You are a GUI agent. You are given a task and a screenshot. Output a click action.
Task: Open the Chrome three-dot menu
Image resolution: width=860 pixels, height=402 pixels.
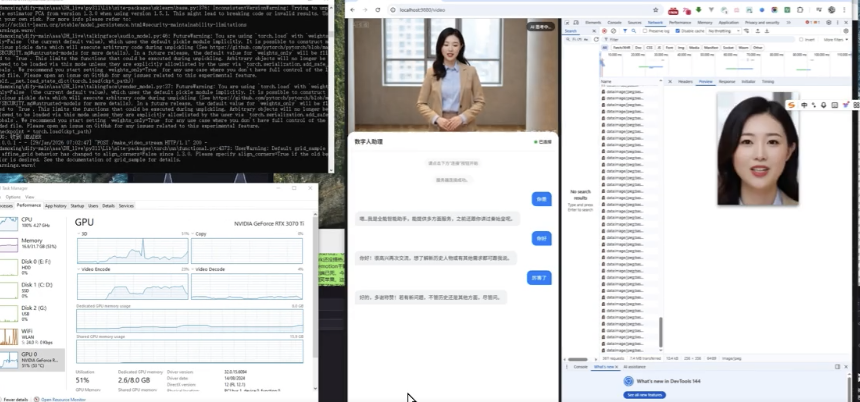844,10
